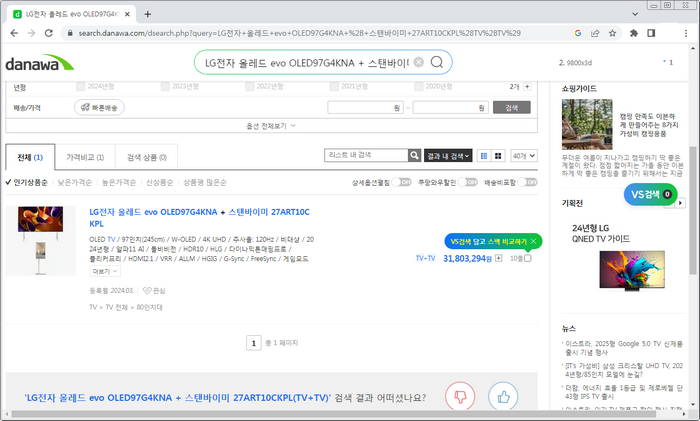This screenshot has height=421, width=700.
Task: Rate search results with thumbs up
Action: tap(503, 396)
